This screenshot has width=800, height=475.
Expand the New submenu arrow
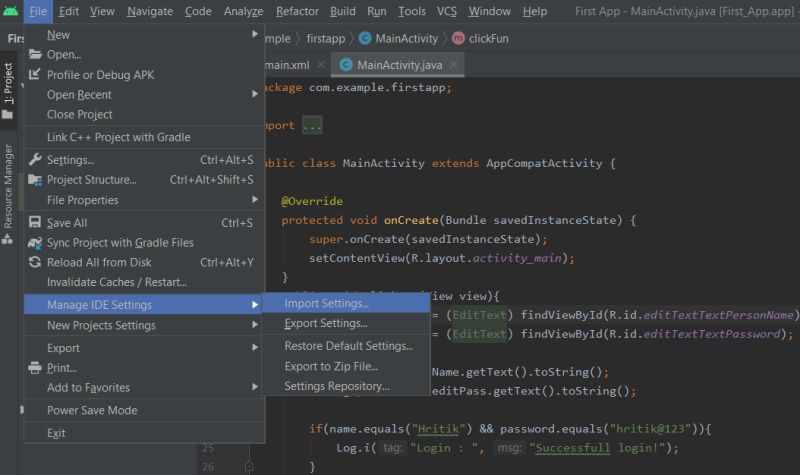[255, 34]
